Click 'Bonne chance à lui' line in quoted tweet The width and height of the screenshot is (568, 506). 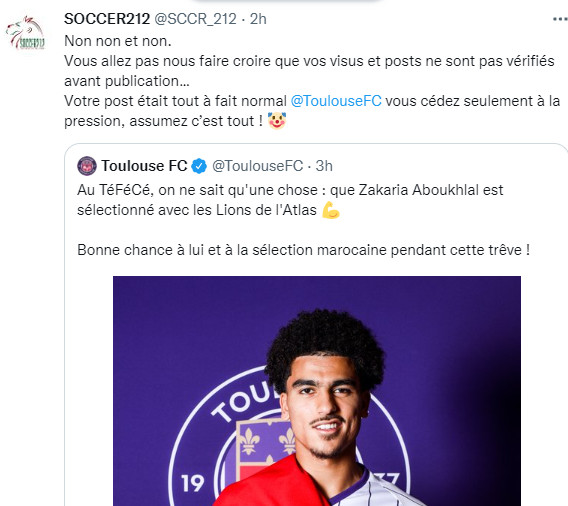[304, 250]
